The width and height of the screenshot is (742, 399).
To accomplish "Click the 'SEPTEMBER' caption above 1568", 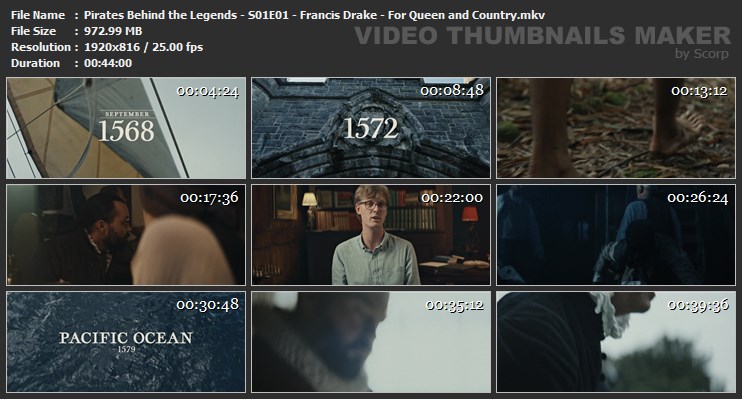I will pos(127,114).
